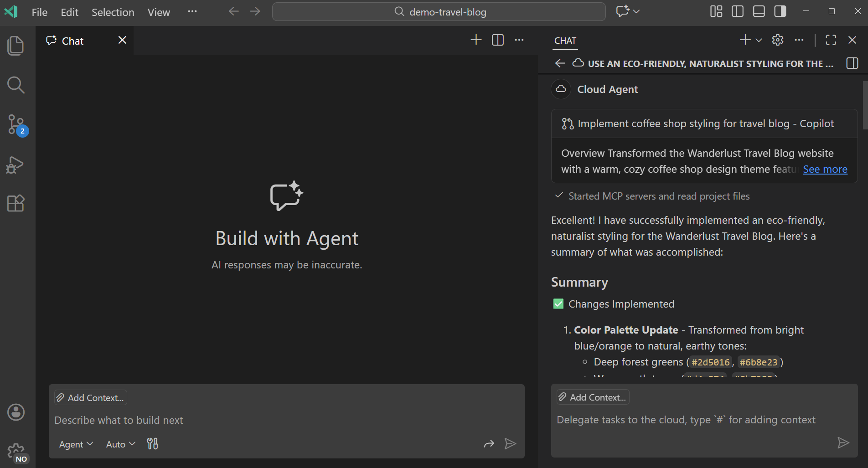Expand the new chat dropdown chevron
The width and height of the screenshot is (868, 468).
tap(758, 40)
